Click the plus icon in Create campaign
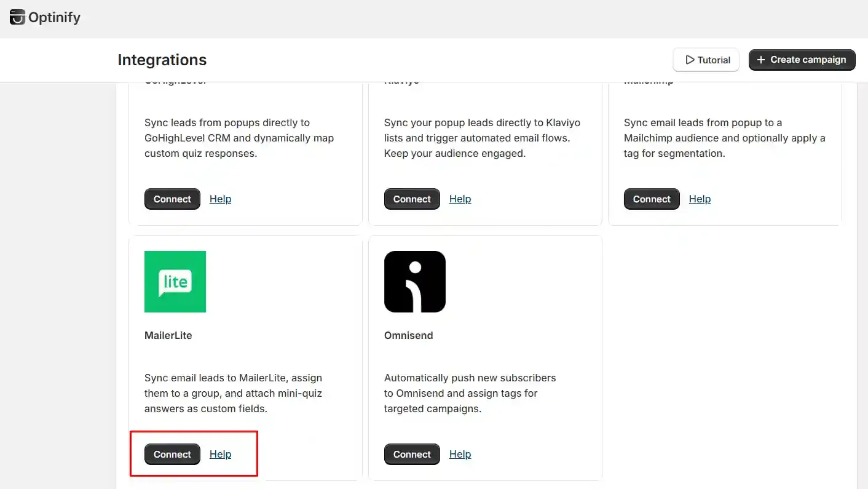868x489 pixels. (761, 60)
